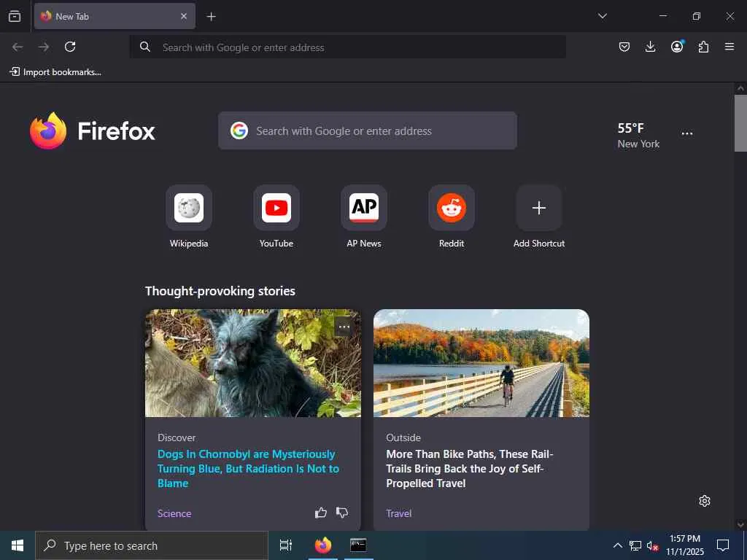
Task: Close the New Tab tab
Action: [184, 16]
